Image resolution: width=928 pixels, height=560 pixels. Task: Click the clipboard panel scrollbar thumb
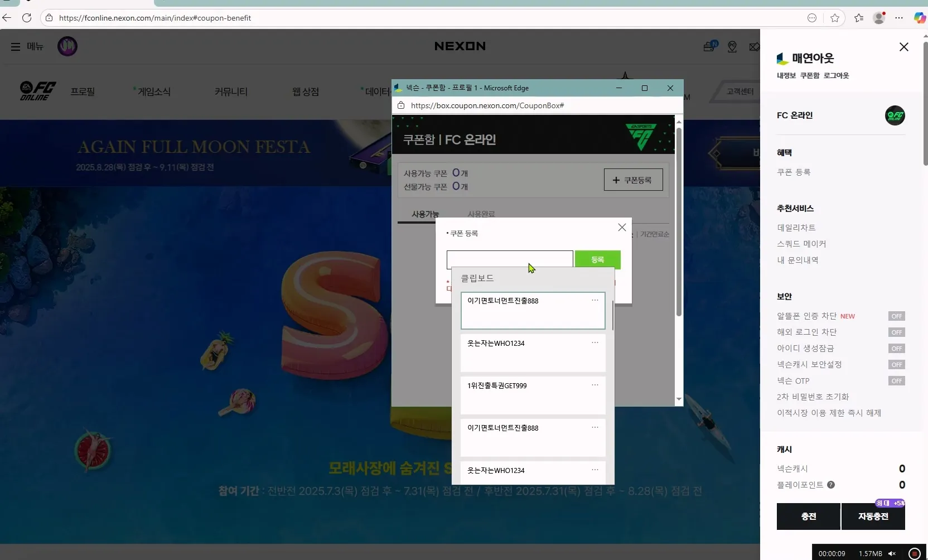click(612, 315)
